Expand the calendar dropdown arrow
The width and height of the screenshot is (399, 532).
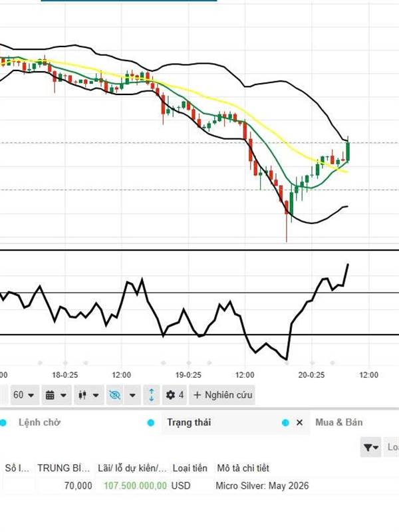click(x=63, y=395)
